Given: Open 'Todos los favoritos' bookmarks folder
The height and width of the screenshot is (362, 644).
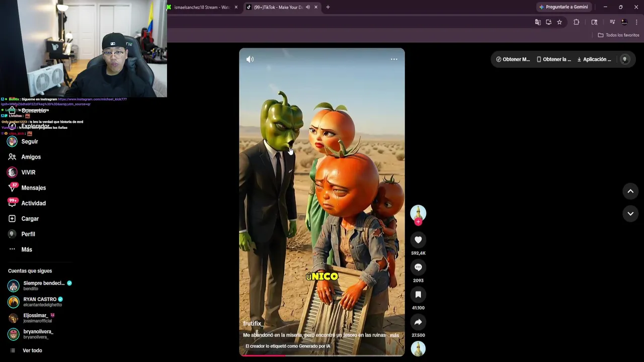Looking at the screenshot, I should (x=618, y=35).
